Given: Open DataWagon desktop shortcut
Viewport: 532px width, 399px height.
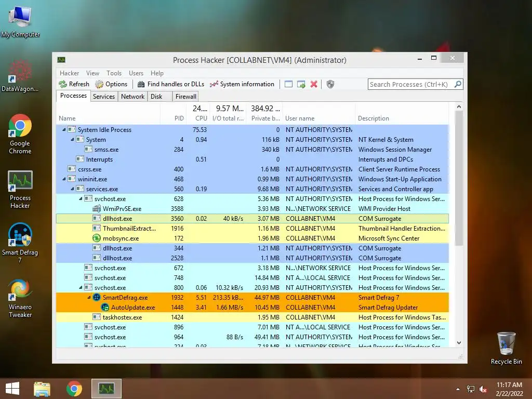Looking at the screenshot, I should (20, 76).
